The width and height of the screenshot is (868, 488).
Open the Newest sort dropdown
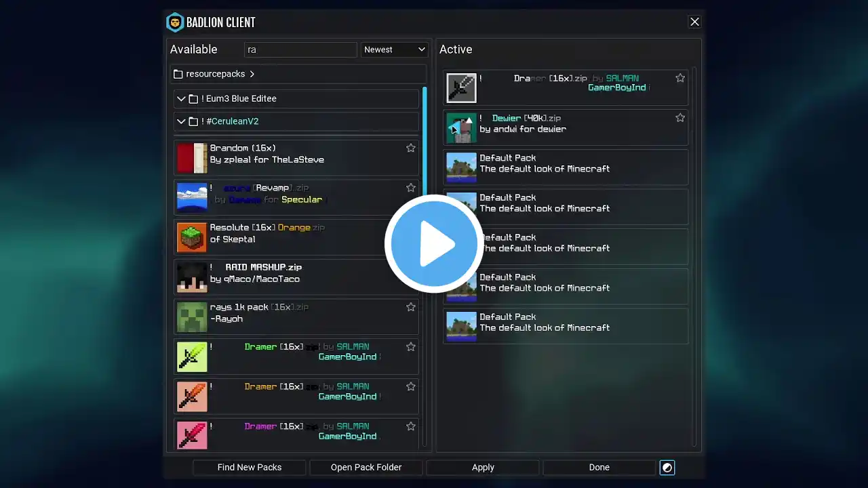tap(394, 49)
